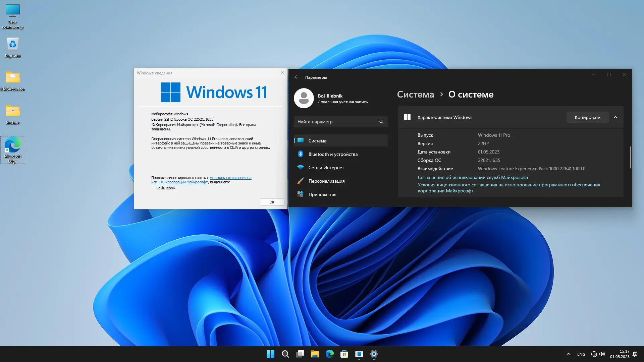Open File Explorer from the taskbar
The width and height of the screenshot is (644, 362).
[315, 354]
